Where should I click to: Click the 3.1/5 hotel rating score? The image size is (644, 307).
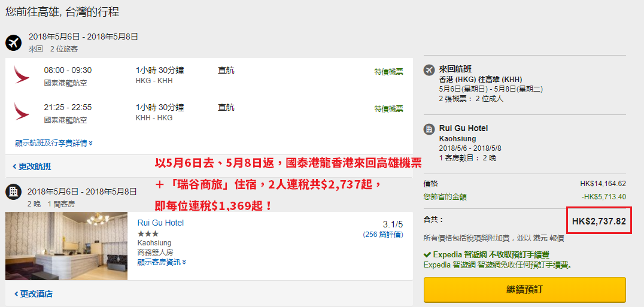(393, 224)
